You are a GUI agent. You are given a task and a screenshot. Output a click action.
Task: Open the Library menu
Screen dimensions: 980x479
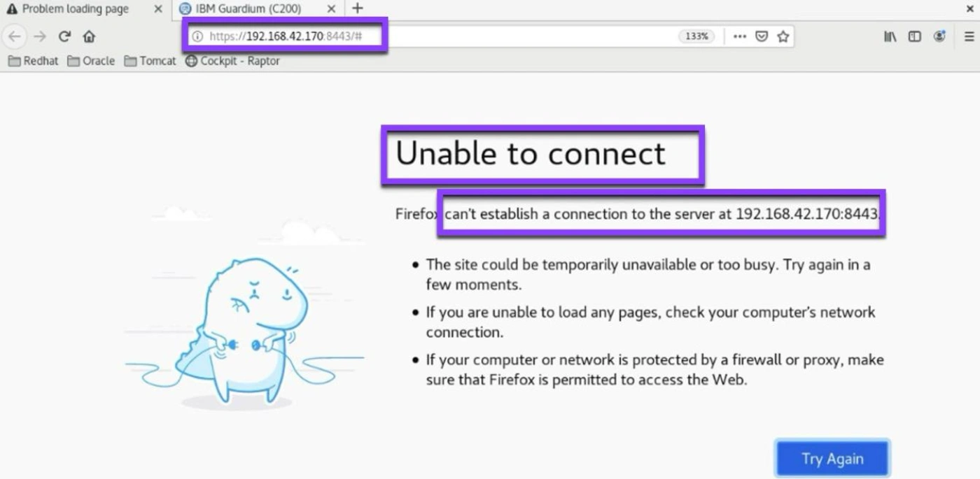pyautogui.click(x=890, y=36)
